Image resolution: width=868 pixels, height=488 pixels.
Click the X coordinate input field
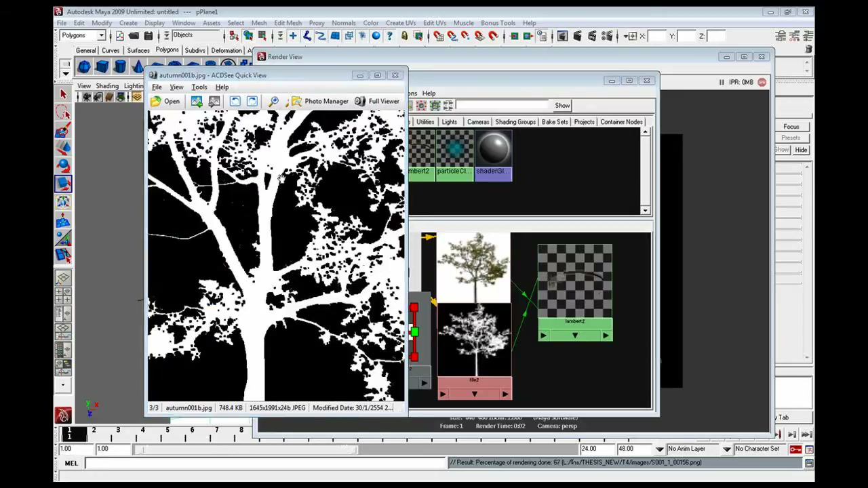(x=657, y=36)
